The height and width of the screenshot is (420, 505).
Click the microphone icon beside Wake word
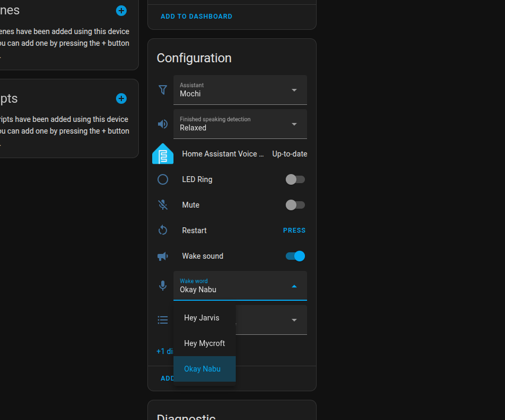163,286
